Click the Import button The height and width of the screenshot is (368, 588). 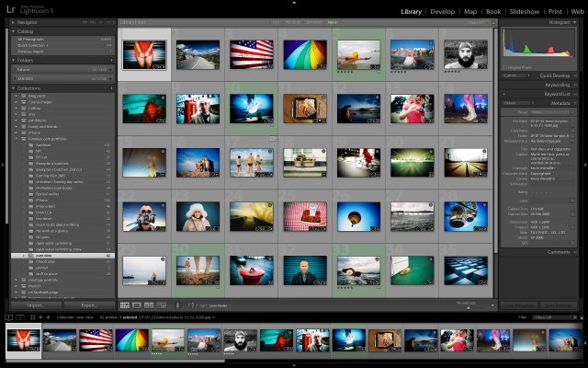[x=36, y=305]
